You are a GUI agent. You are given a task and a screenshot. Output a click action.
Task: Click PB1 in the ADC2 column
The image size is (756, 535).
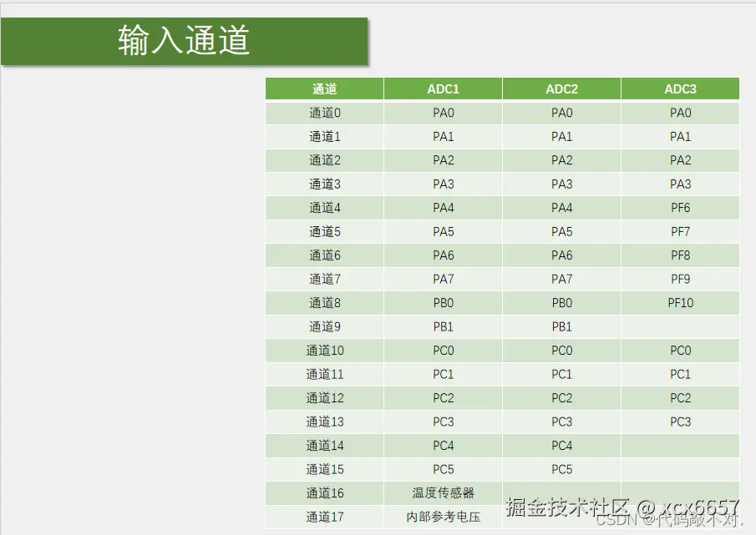pos(561,327)
